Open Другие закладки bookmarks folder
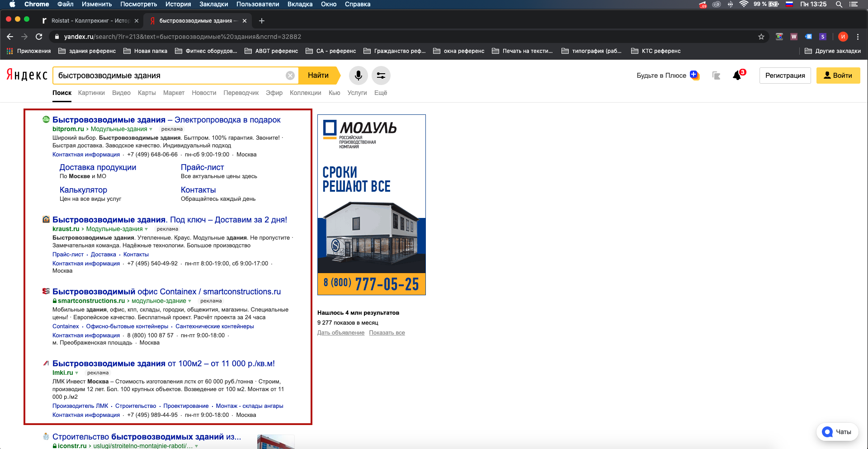 click(833, 51)
